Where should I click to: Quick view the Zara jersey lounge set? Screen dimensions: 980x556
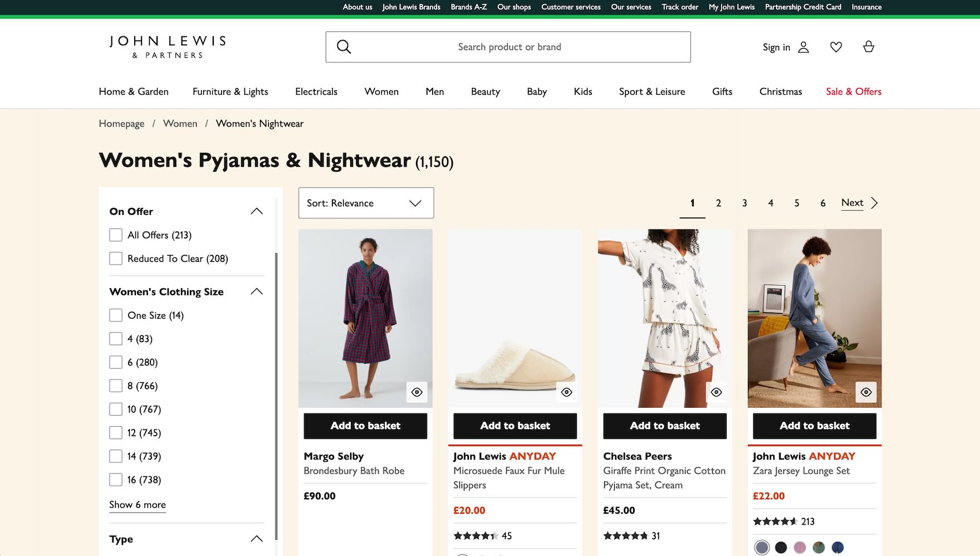866,392
